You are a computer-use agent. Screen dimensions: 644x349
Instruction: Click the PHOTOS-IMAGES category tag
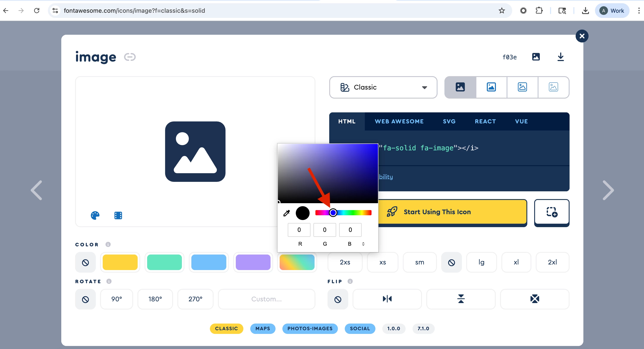click(310, 329)
